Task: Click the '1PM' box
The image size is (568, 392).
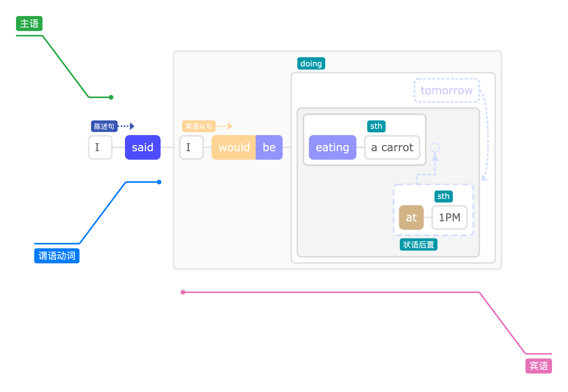Action: 449,217
